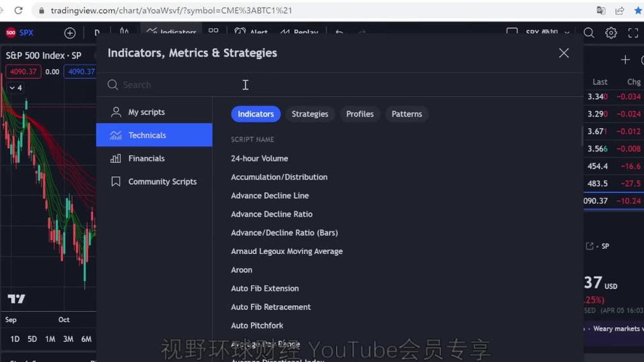Viewport: 644px width, 362px height.
Task: Click the search magnifier icon in dialog
Action: point(113,85)
